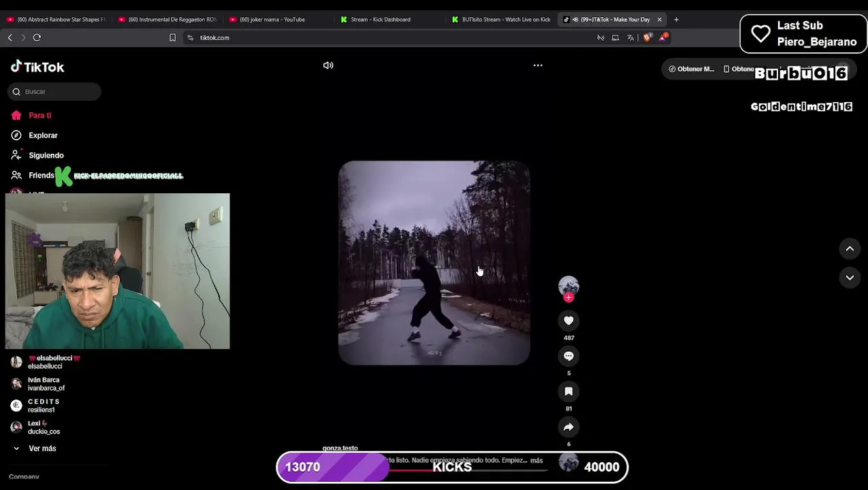Click the Obtener M... button
This screenshot has height=490, width=868.
pyautogui.click(x=692, y=69)
